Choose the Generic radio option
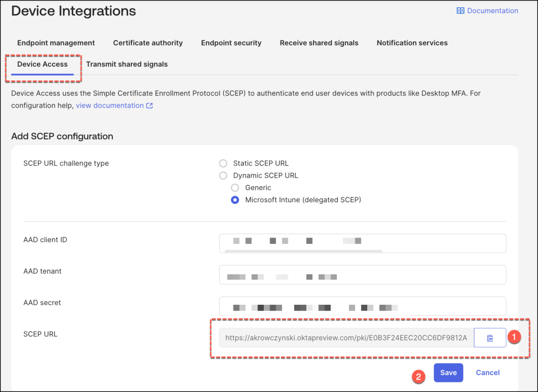 235,188
